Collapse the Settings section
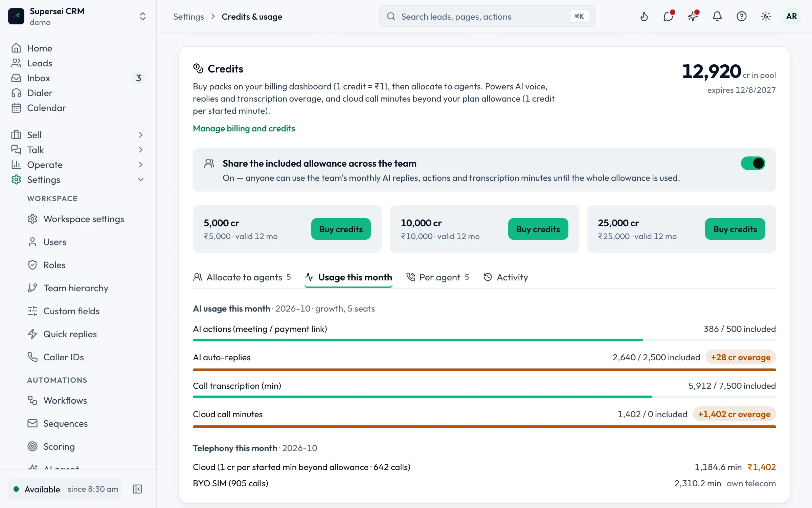The height and width of the screenshot is (508, 812). coord(78,179)
